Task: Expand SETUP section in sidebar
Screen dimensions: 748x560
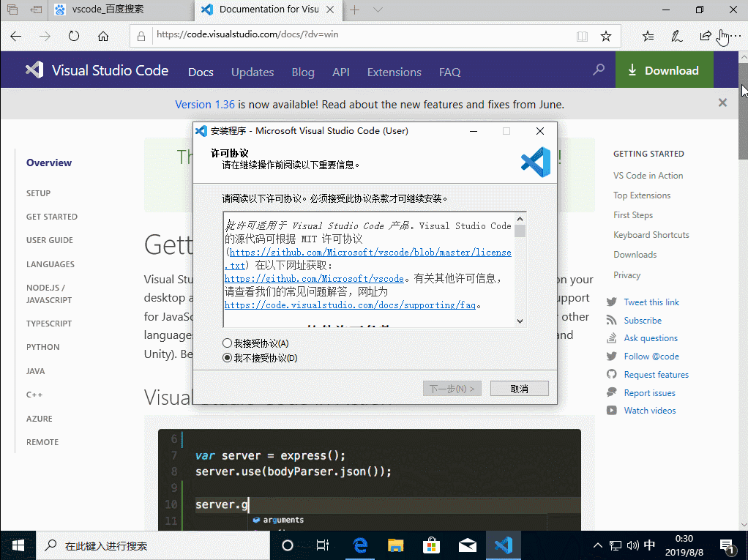Action: click(x=38, y=193)
